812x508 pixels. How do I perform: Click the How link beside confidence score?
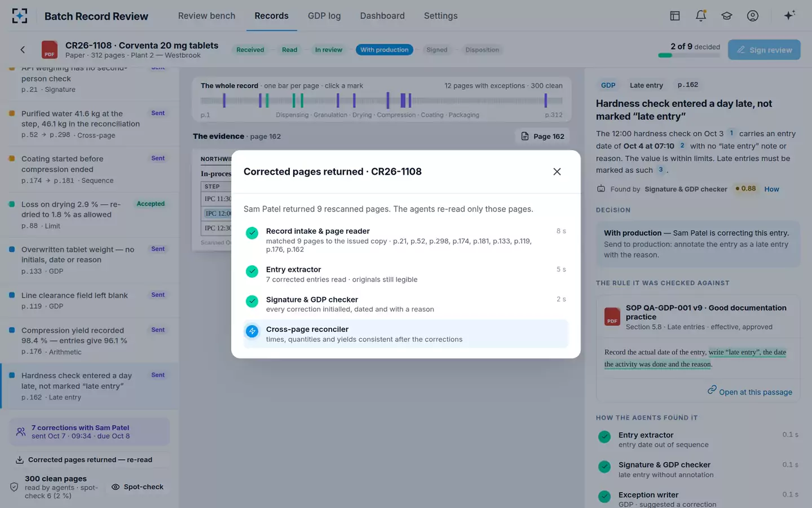[771, 189]
